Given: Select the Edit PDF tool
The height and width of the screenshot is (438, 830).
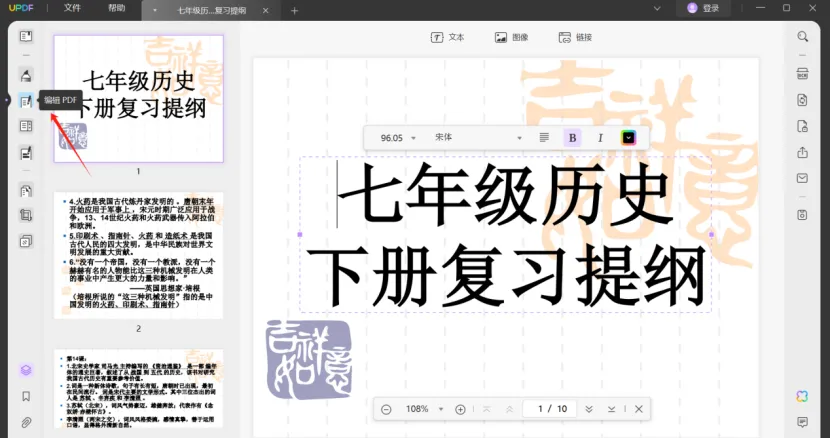Looking at the screenshot, I should coord(26,101).
